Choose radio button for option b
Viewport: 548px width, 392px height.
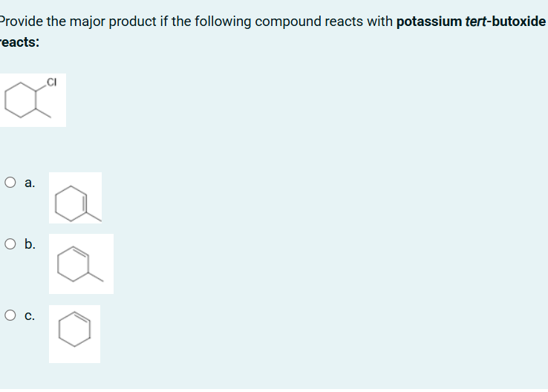point(10,244)
